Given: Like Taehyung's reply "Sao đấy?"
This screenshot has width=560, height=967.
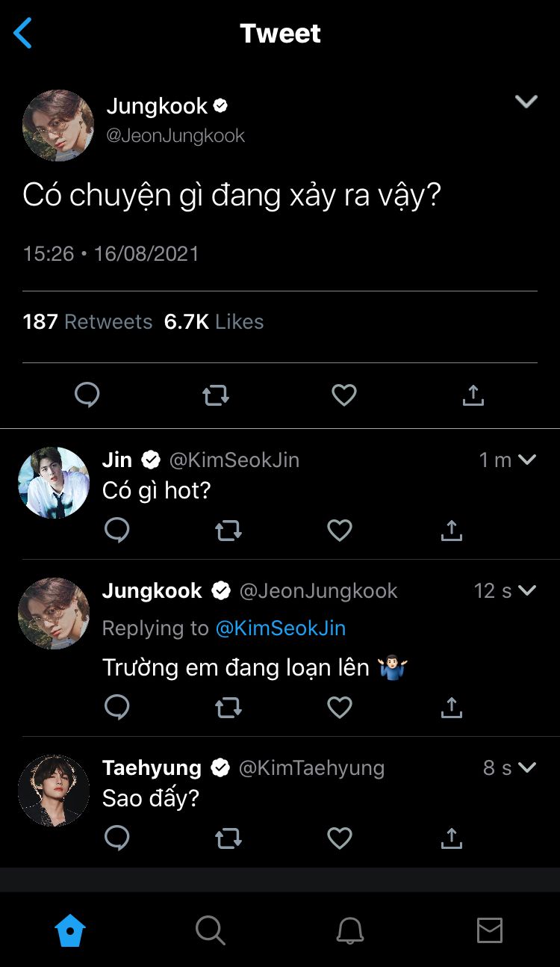Looking at the screenshot, I should pos(340,838).
